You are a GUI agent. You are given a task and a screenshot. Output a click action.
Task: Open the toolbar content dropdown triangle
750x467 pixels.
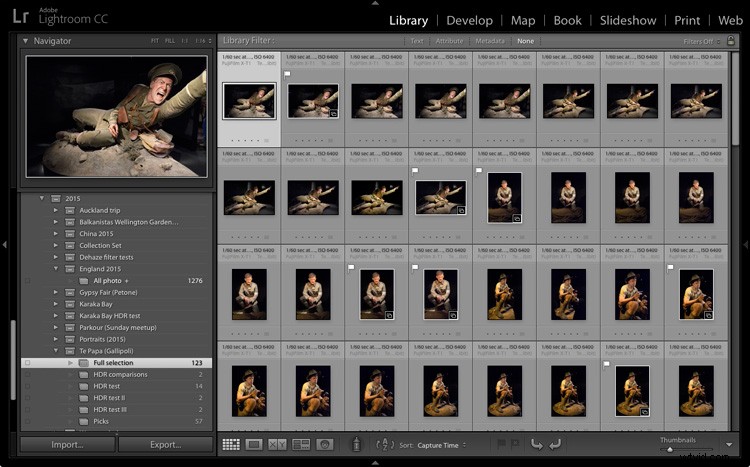pyautogui.click(x=729, y=445)
